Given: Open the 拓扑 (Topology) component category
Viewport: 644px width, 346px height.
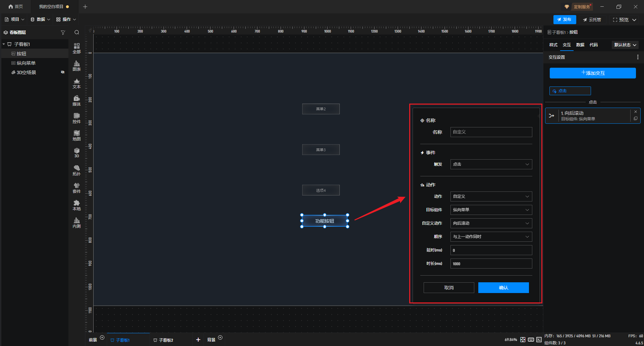Looking at the screenshot, I should click(x=76, y=170).
